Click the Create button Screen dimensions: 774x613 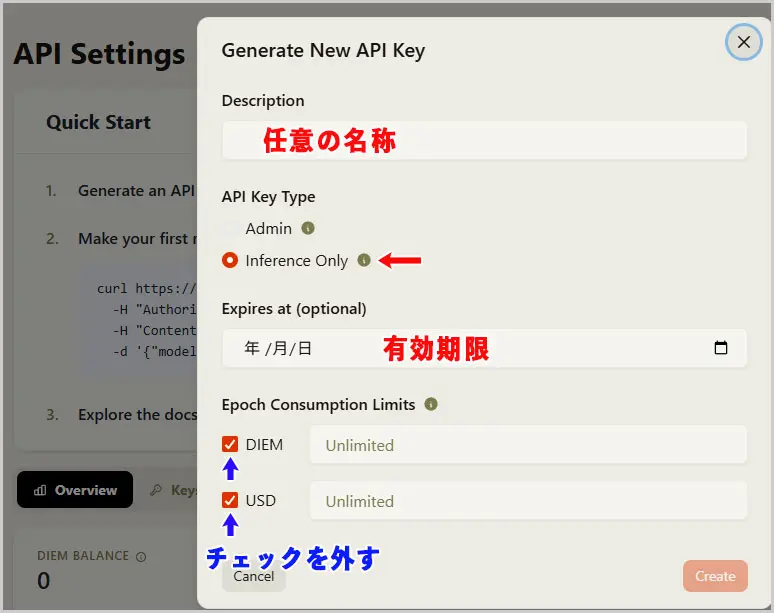[x=715, y=576]
